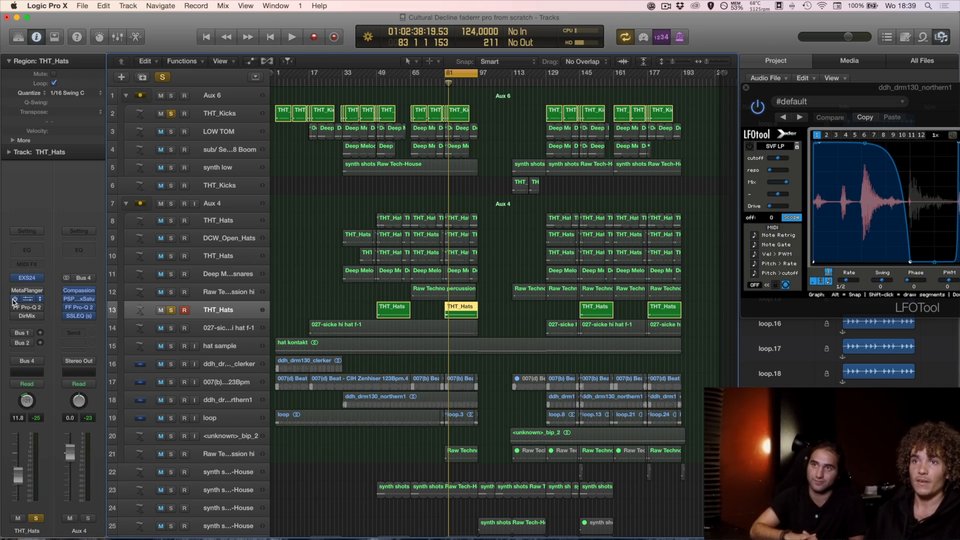
Task: Toggle Cycle mode button
Action: pos(624,37)
